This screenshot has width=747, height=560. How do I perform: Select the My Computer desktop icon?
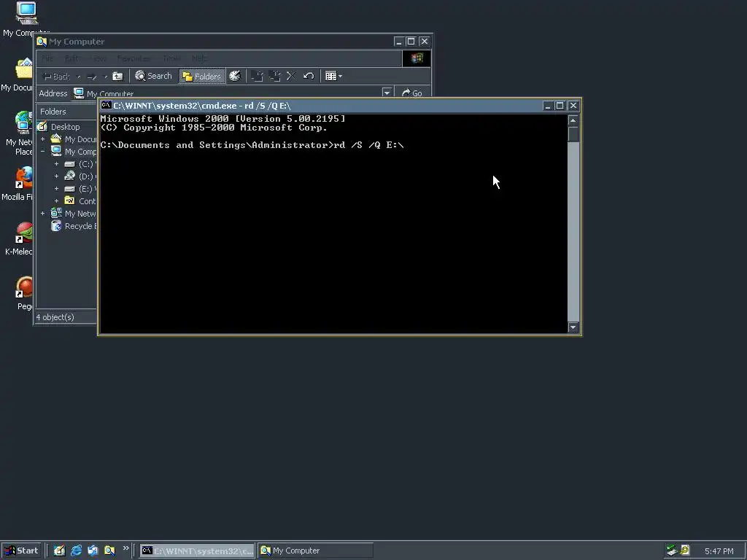coord(26,19)
